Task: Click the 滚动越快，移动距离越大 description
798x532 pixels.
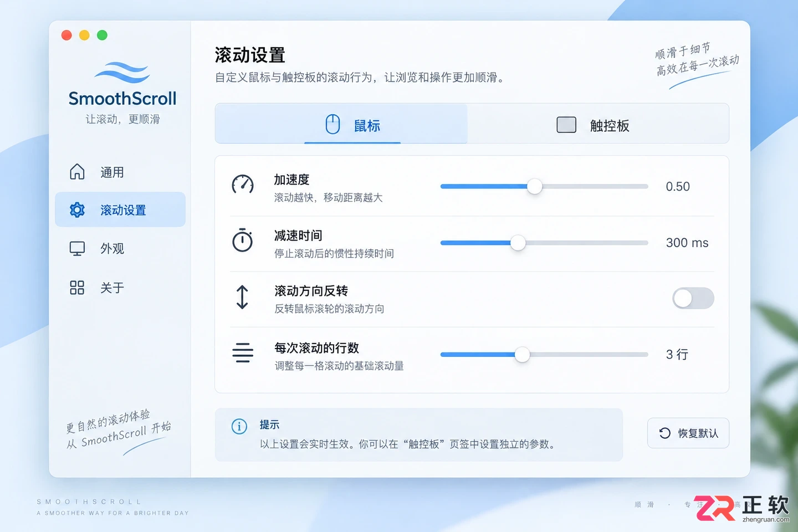Action: pos(329,198)
